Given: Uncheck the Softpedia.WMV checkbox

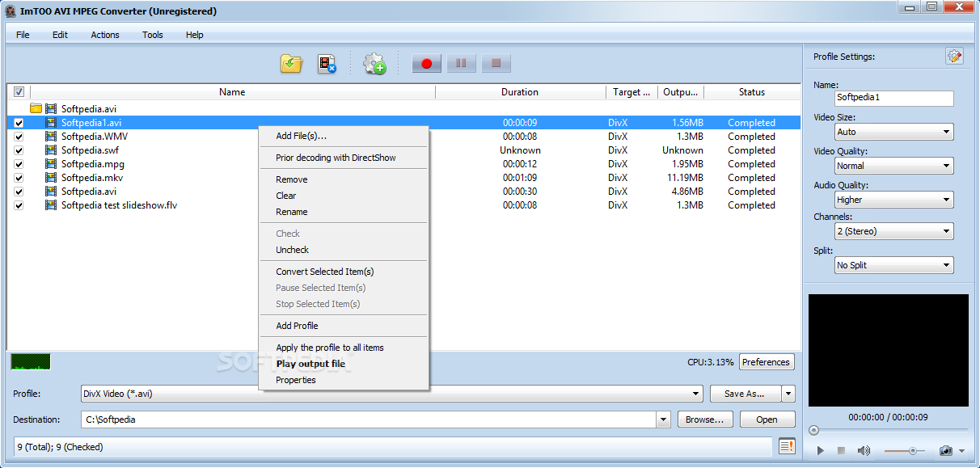Looking at the screenshot, I should pos(19,137).
